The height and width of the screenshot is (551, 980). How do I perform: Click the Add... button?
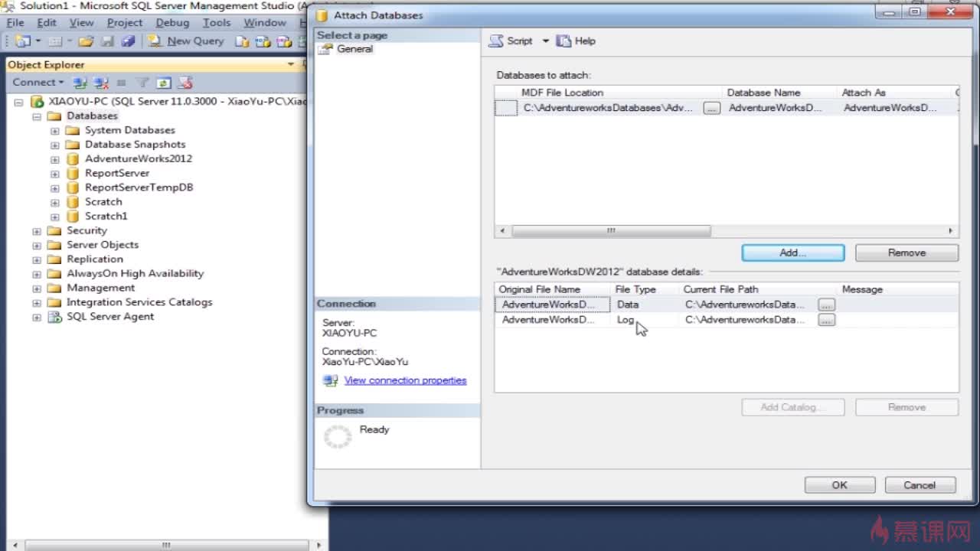pos(793,253)
